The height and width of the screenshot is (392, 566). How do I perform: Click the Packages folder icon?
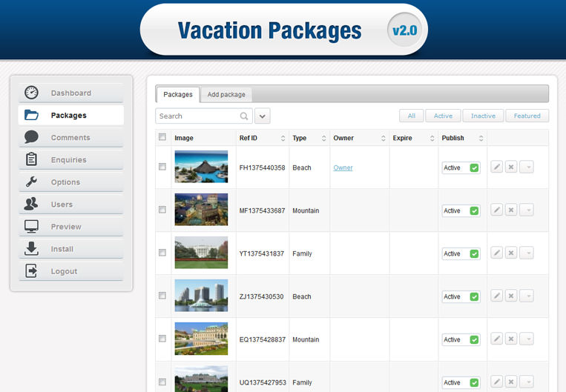[x=31, y=115]
